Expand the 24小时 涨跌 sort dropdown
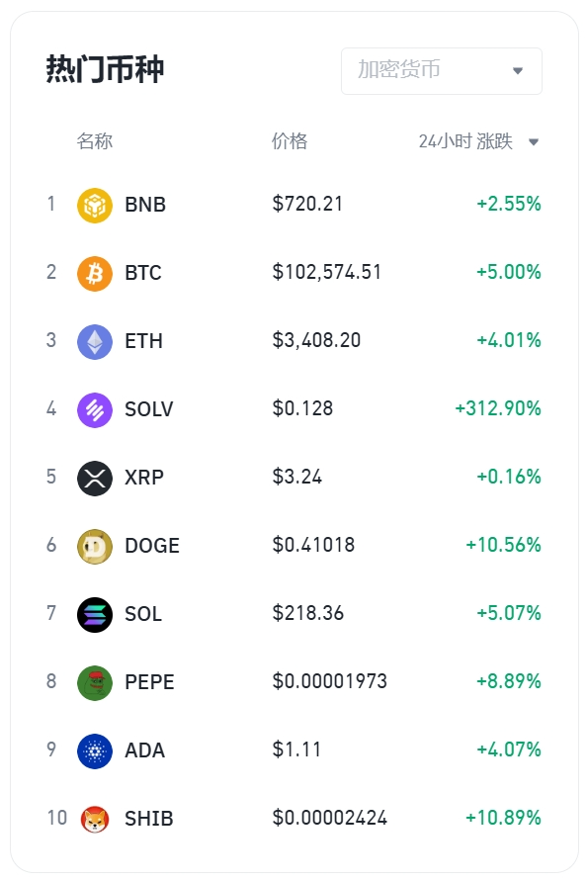This screenshot has height=881, width=588. coord(478,141)
